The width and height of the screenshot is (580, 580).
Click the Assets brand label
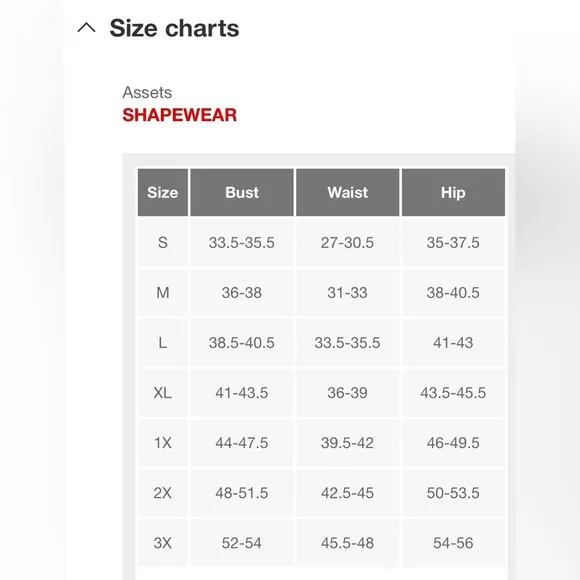click(x=147, y=92)
